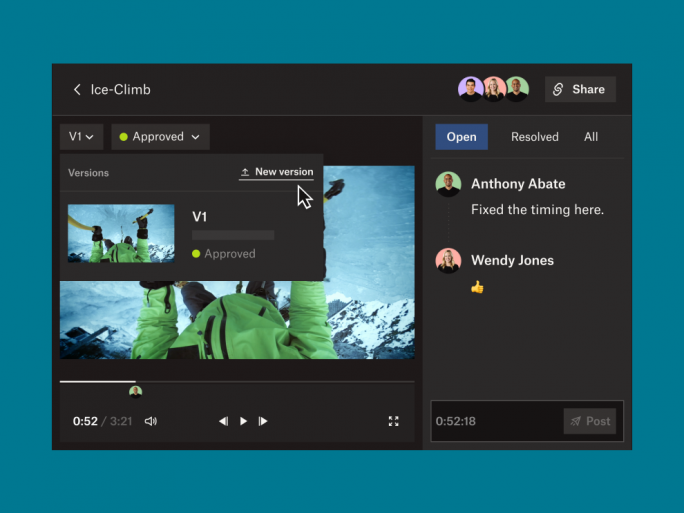Open comment 'Fixed the timing here.'
The width and height of the screenshot is (684, 513).
click(x=537, y=210)
